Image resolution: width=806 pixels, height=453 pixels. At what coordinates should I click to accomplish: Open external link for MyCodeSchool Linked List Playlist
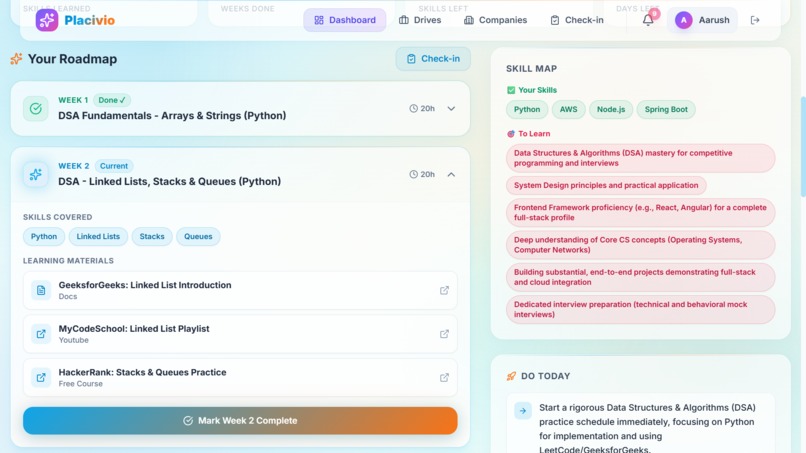point(444,334)
